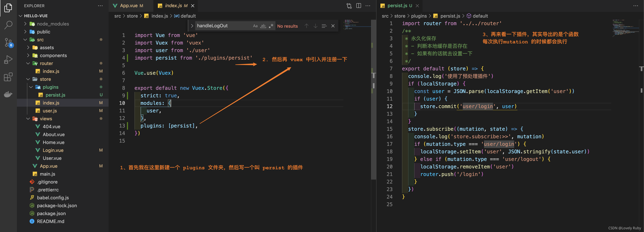Expand replace field chevron in find widget
This screenshot has height=232, width=644.
(x=192, y=26)
